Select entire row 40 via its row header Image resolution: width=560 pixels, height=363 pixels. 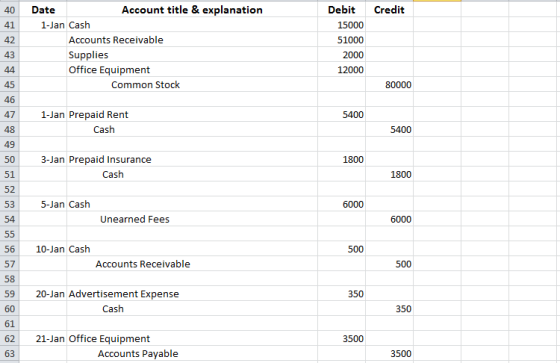[x=10, y=10]
